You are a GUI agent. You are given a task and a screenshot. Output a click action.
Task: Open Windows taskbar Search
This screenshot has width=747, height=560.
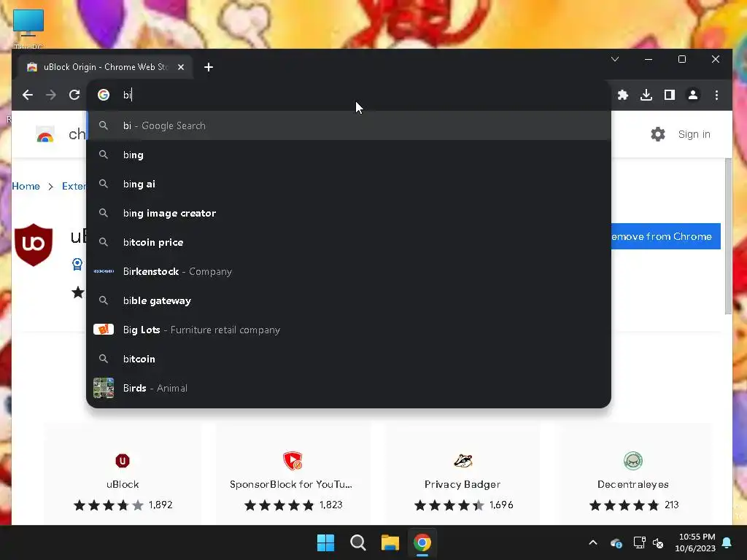click(357, 542)
